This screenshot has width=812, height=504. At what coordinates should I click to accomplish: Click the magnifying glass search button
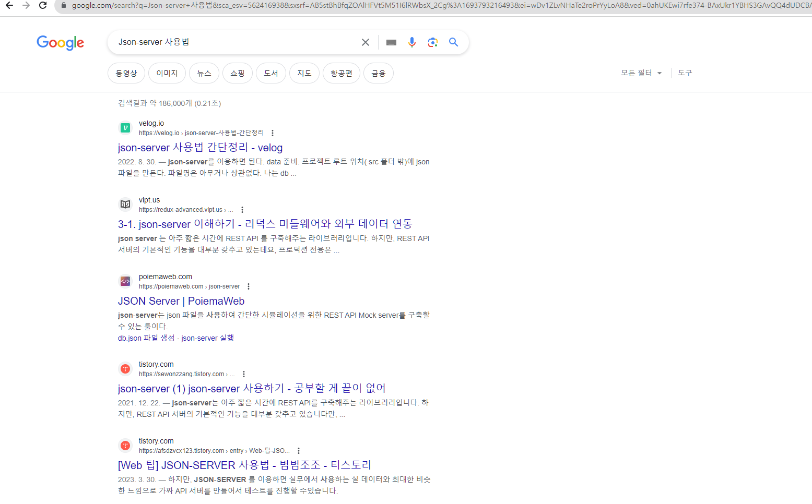click(453, 42)
